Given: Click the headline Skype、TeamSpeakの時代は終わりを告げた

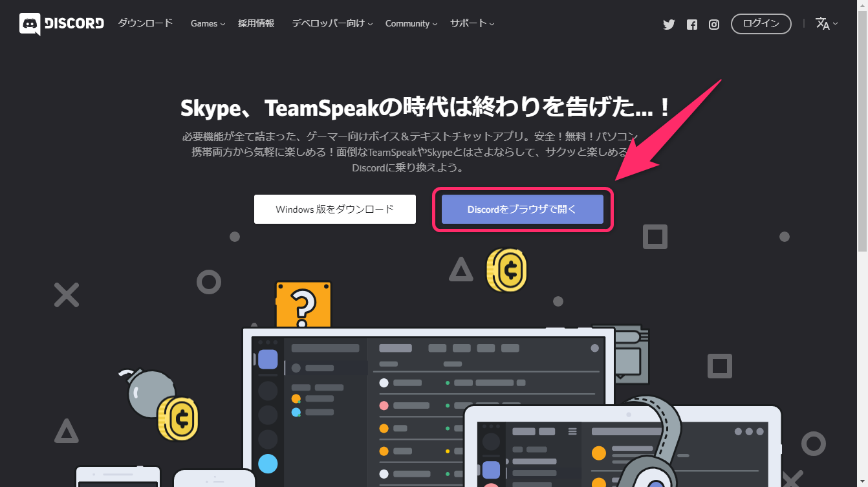Looking at the screenshot, I should click(426, 107).
